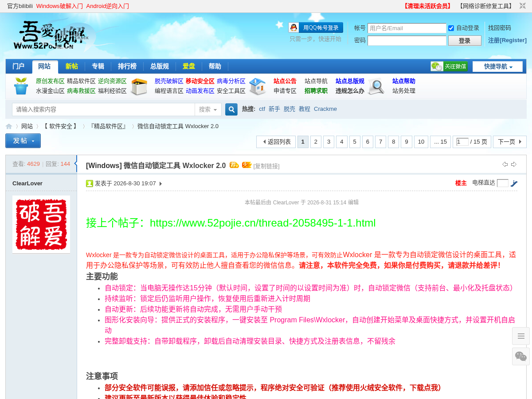Image resolution: width=532 pixels, height=399 pixels.
Task: Open the 排行榜 nav tab
Action: 127,66
